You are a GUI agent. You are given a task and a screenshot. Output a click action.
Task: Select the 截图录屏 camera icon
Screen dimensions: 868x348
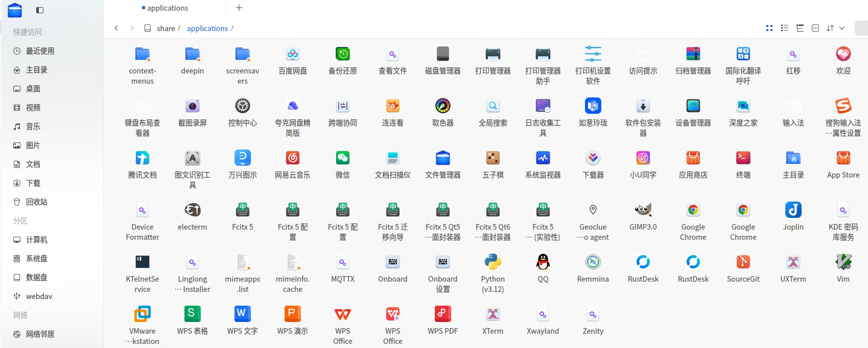[x=193, y=106]
